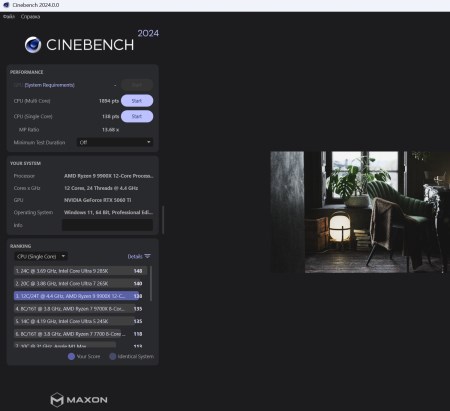Viewport: 450px width, 411px height.
Task: Click the Info text field
Action: click(x=107, y=225)
